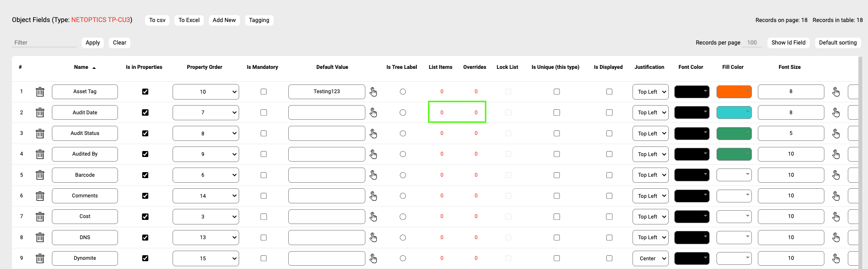Click the trash icon for Asset Tag row
The image size is (868, 269).
click(40, 92)
